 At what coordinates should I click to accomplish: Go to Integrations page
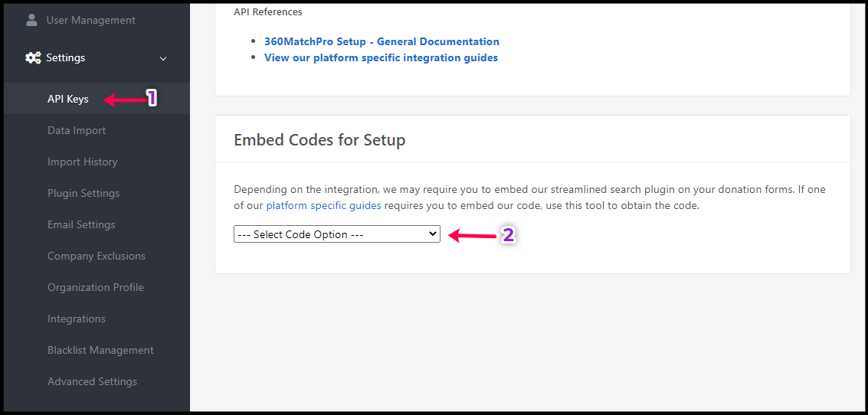pos(77,319)
